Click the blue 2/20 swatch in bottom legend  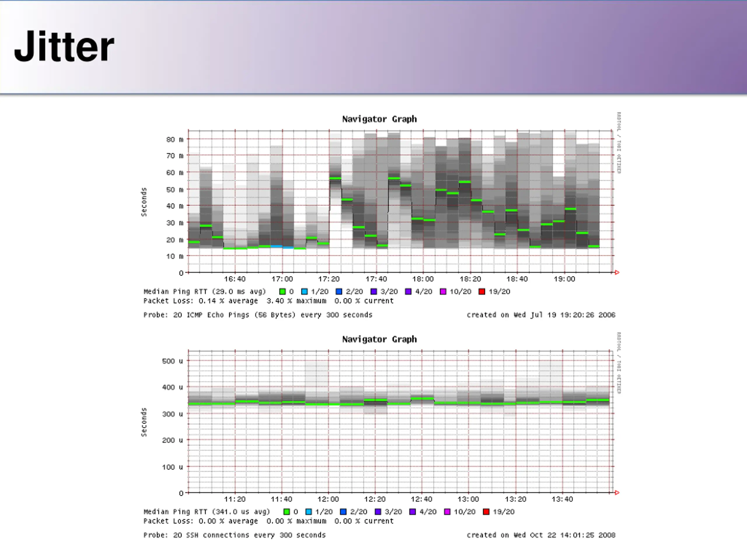343,512
